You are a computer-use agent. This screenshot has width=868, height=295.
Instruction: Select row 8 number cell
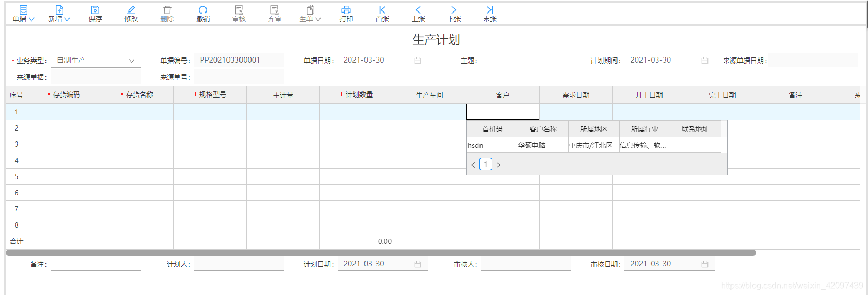tap(16, 225)
